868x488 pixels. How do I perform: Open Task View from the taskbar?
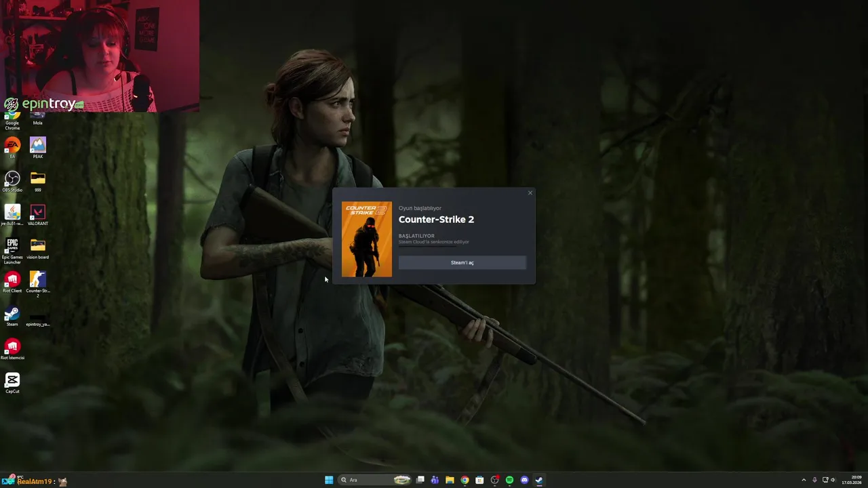(420, 480)
